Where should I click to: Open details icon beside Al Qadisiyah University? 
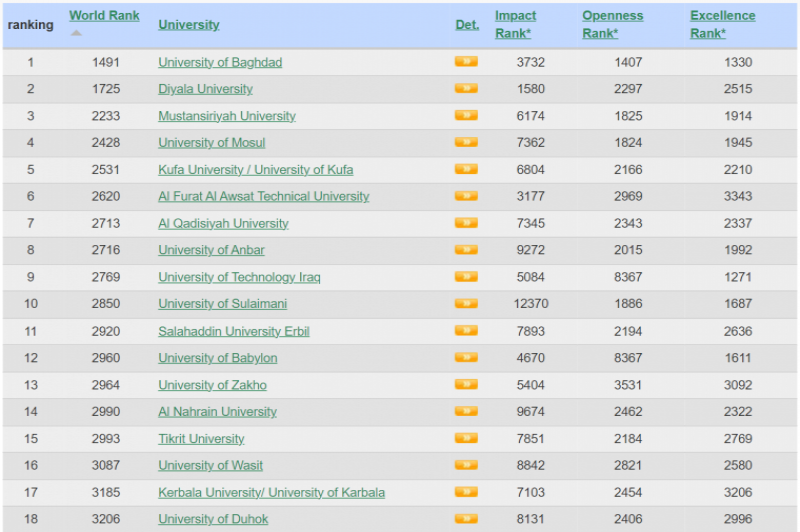coord(466,223)
